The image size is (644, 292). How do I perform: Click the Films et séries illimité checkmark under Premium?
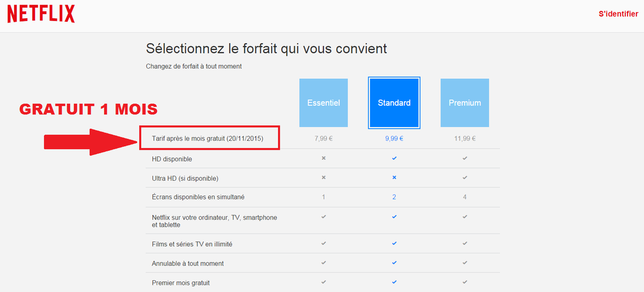[464, 243]
